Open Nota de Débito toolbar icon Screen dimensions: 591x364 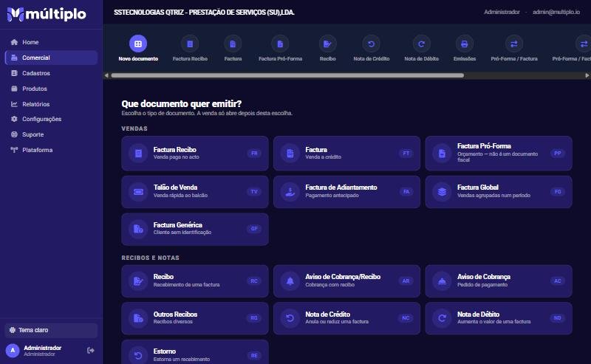point(421,44)
